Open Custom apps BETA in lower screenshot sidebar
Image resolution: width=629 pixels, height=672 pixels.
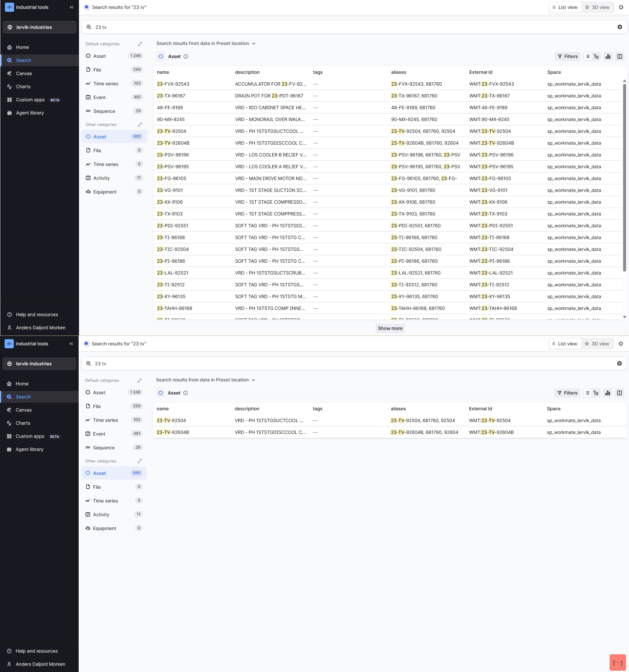(39, 437)
